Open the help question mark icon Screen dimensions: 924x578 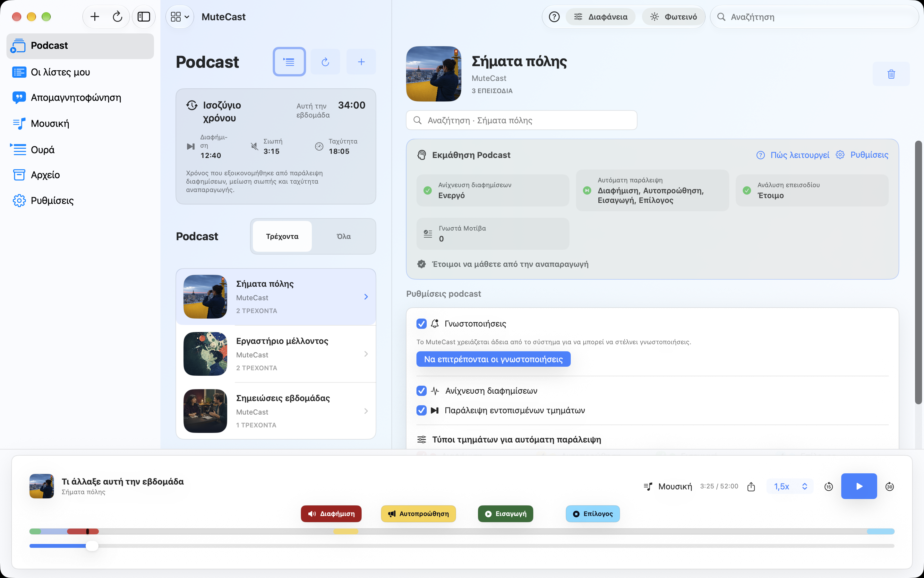coord(554,17)
